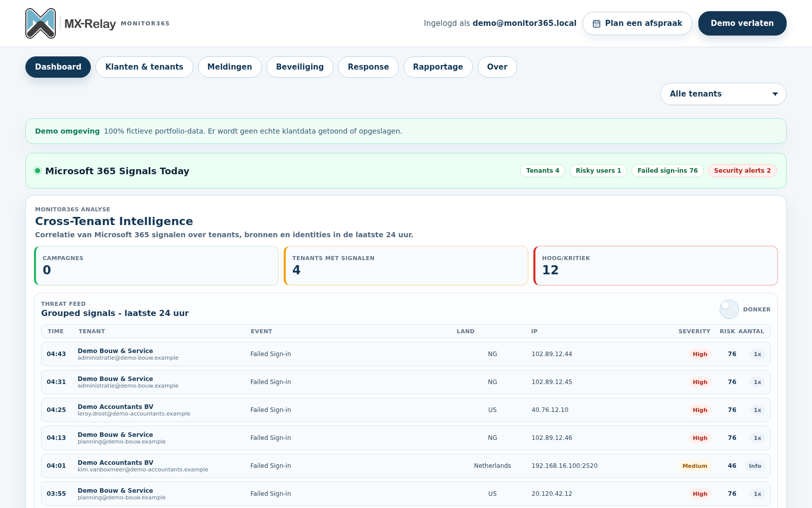
Task: Click IP address 102.89.12.46
Action: pos(552,438)
